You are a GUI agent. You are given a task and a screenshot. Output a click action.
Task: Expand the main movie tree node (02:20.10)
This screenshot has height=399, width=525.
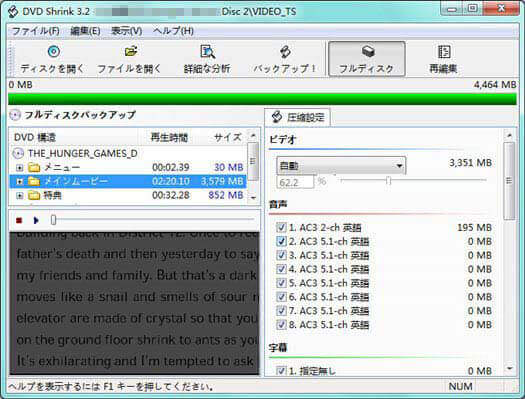[x=20, y=181]
